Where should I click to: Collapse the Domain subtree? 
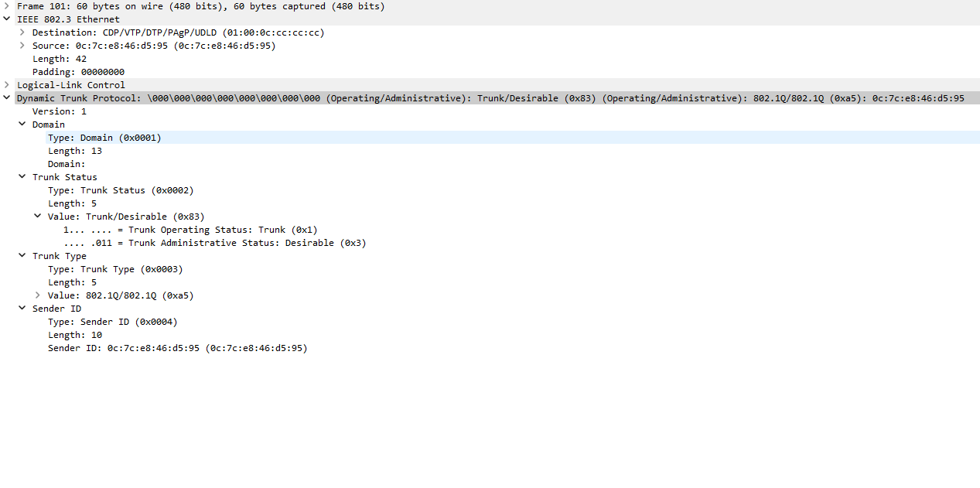(x=22, y=123)
